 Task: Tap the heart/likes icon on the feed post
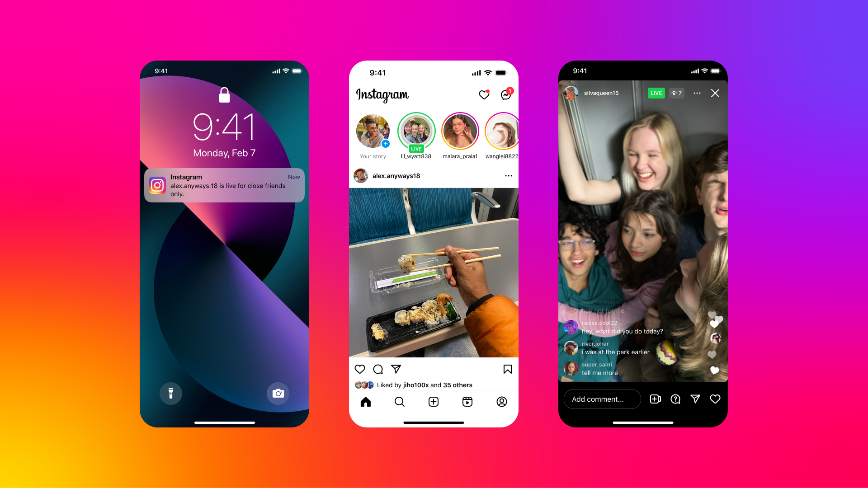click(360, 369)
